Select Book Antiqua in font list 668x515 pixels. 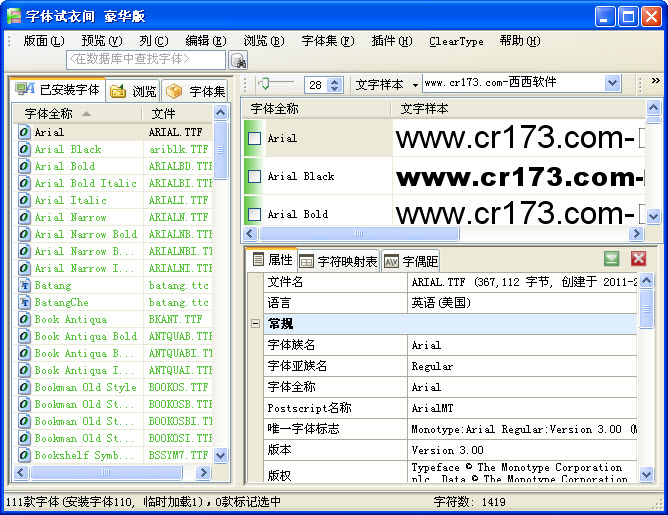114,319
